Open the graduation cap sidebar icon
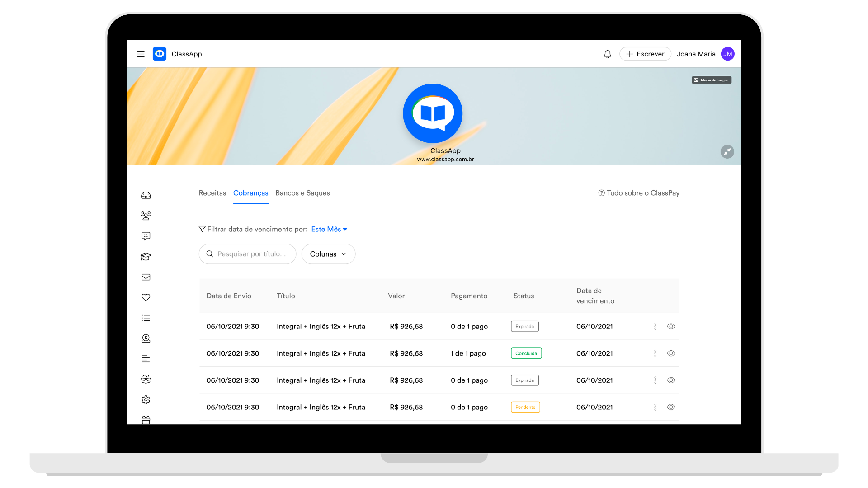The image size is (868, 488). point(146,257)
